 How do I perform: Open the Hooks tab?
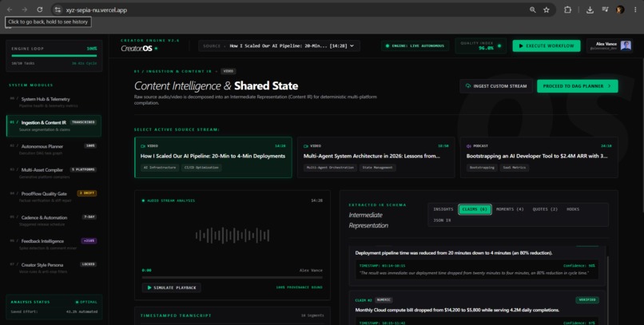coord(573,209)
